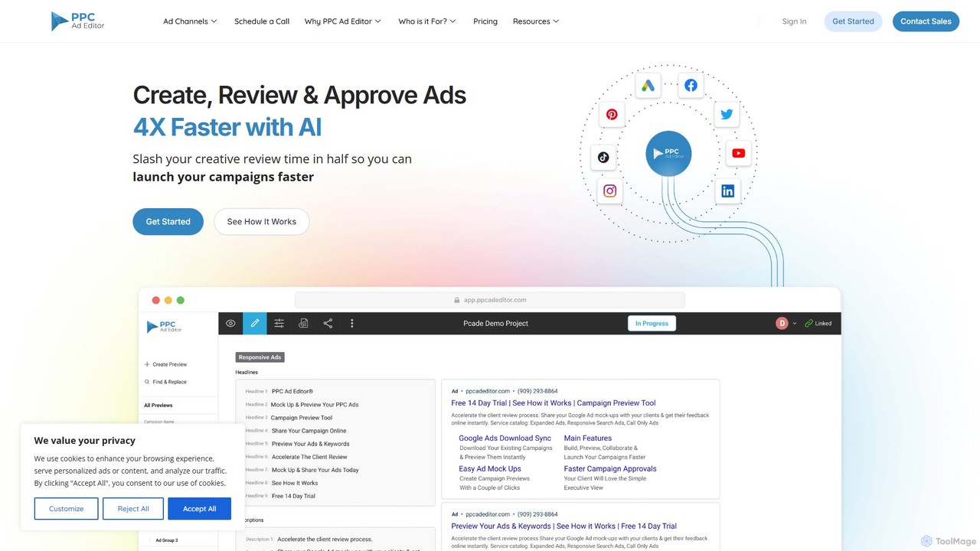Click the lock icon in demo address bar
Screen dimensions: 980x551
pos(457,300)
